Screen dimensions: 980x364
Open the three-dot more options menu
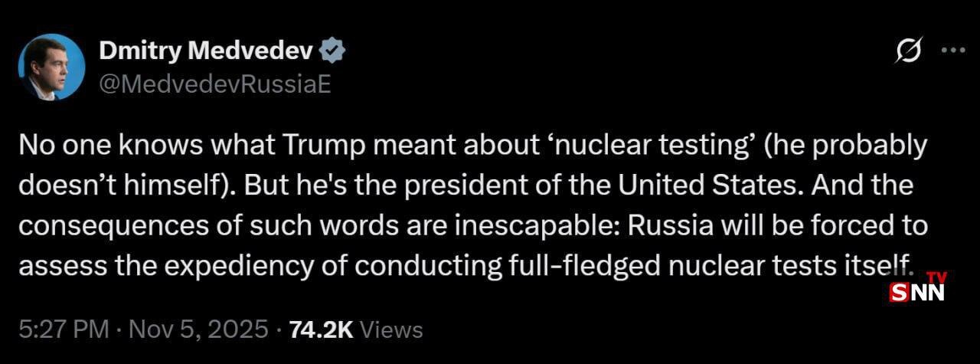952,51
